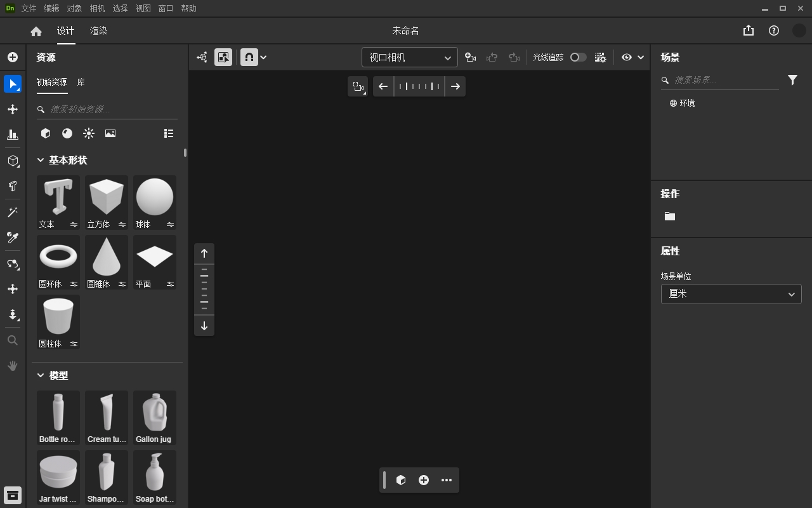Toggle 光线追踪 switch on
Viewport: 812px width, 508px height.
coord(578,57)
